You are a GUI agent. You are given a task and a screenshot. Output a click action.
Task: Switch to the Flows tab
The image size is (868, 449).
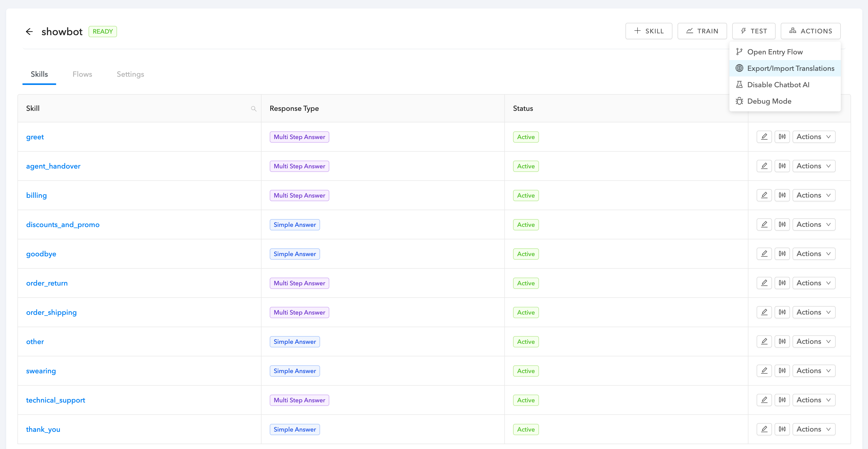[x=82, y=74]
